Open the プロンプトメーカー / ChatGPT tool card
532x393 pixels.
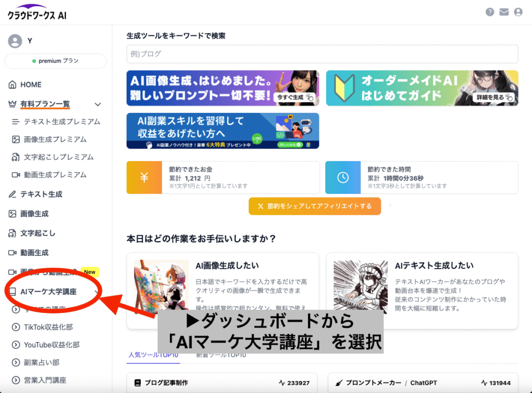(423, 383)
